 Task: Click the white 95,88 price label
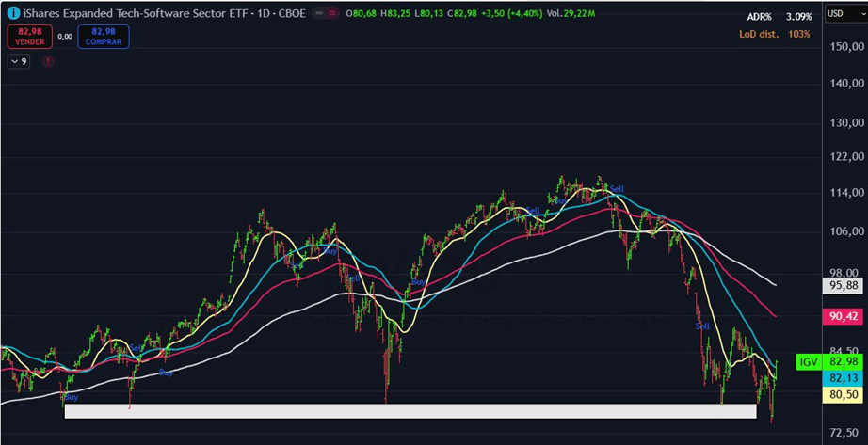843,286
